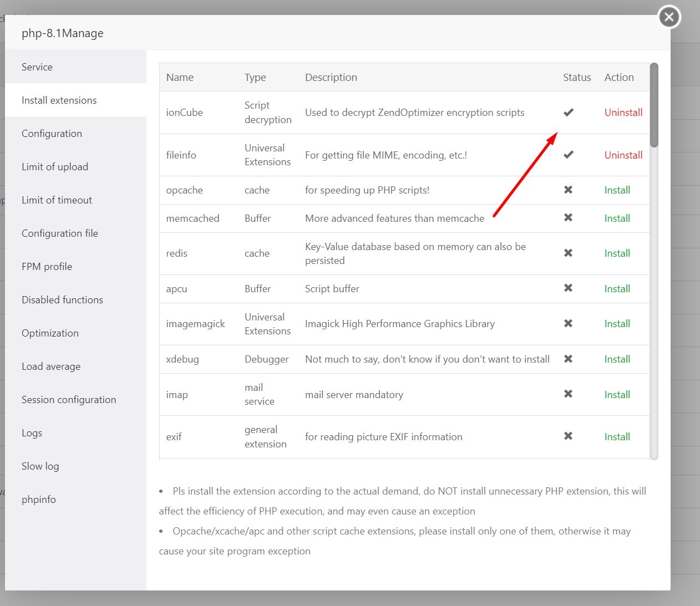
Task: Open the Disabled functions section
Action: [x=62, y=300]
